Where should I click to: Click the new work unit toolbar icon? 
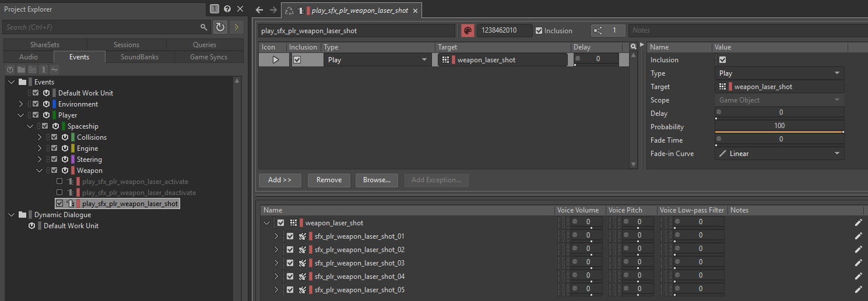pos(10,70)
